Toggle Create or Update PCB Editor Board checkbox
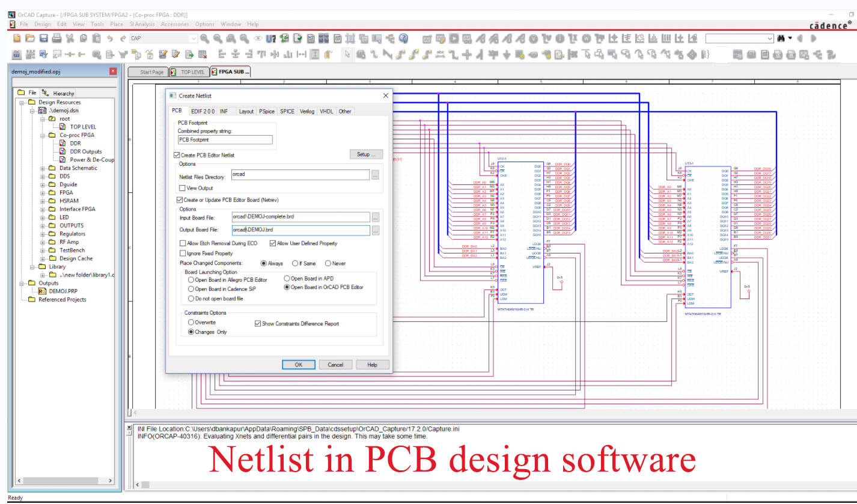This screenshot has height=504, width=857. (x=180, y=200)
